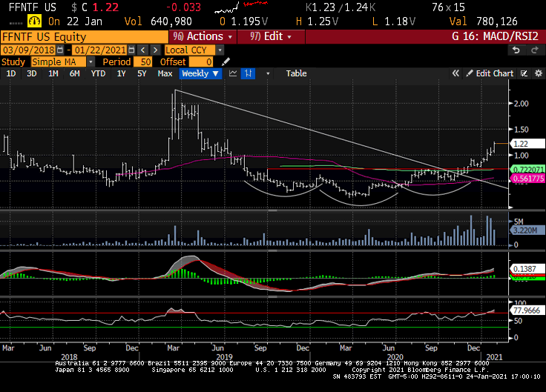Click the redo arrow icon

[x=535, y=50]
